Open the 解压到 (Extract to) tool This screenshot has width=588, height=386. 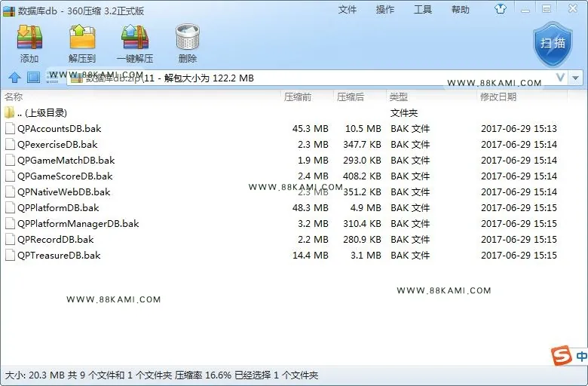click(82, 43)
